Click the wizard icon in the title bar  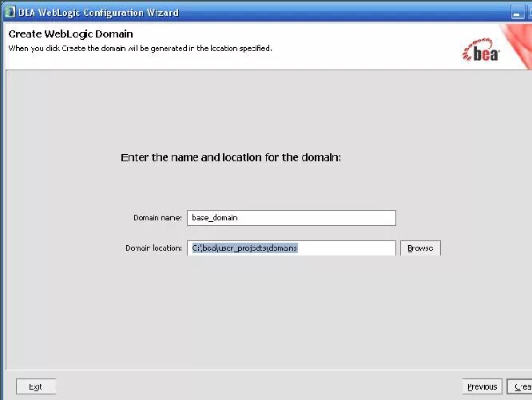10,12
